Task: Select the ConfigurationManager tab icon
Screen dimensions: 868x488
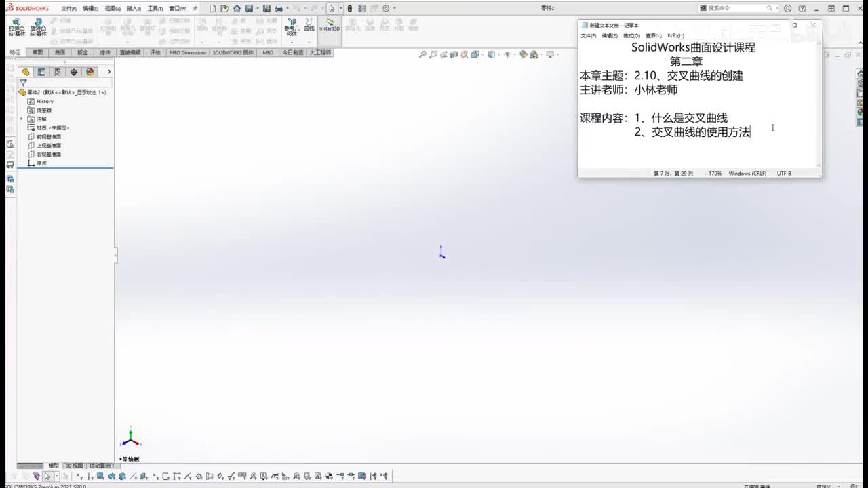Action: click(58, 72)
